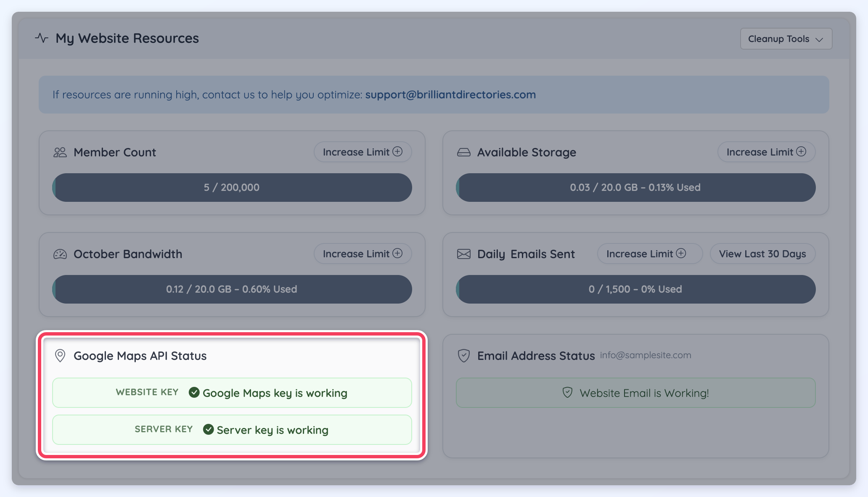
Task: Click the Available Storage usage bar
Action: tap(636, 188)
